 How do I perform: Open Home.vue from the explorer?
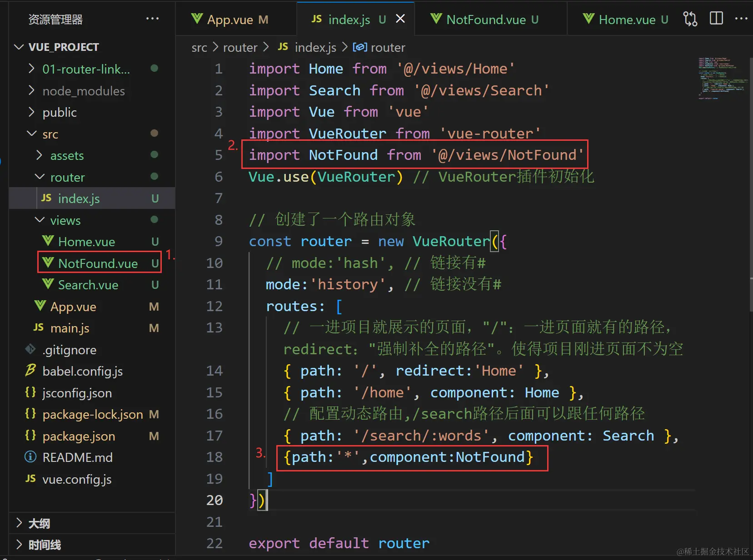(92, 241)
